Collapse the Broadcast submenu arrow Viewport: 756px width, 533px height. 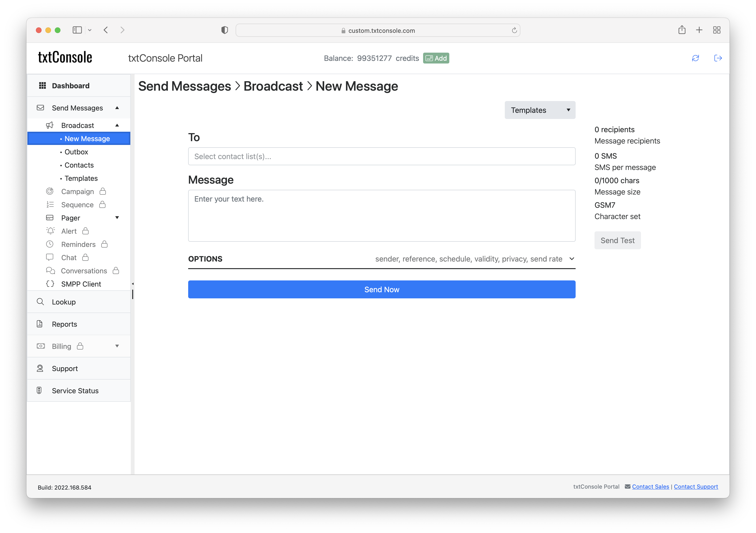[117, 125]
